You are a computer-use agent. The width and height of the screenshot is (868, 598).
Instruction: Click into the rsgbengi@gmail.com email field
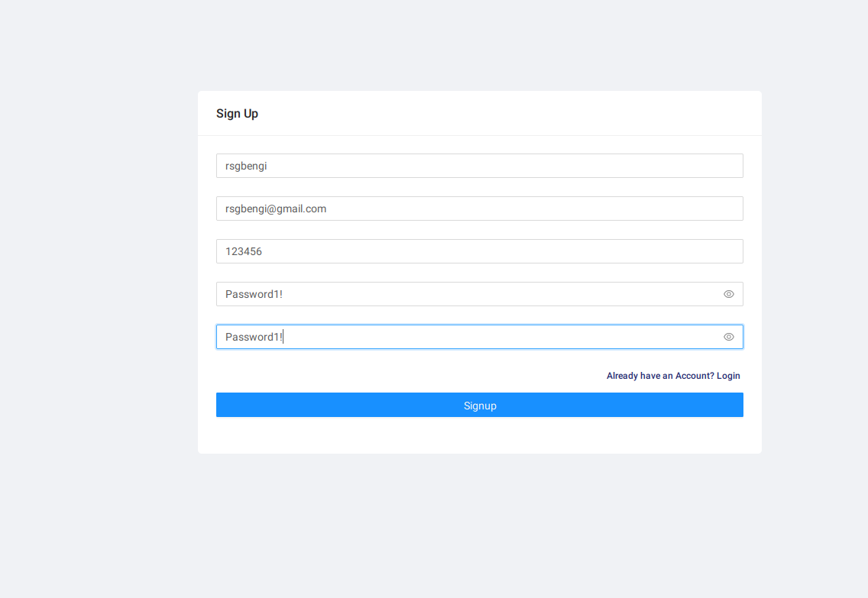[479, 208]
